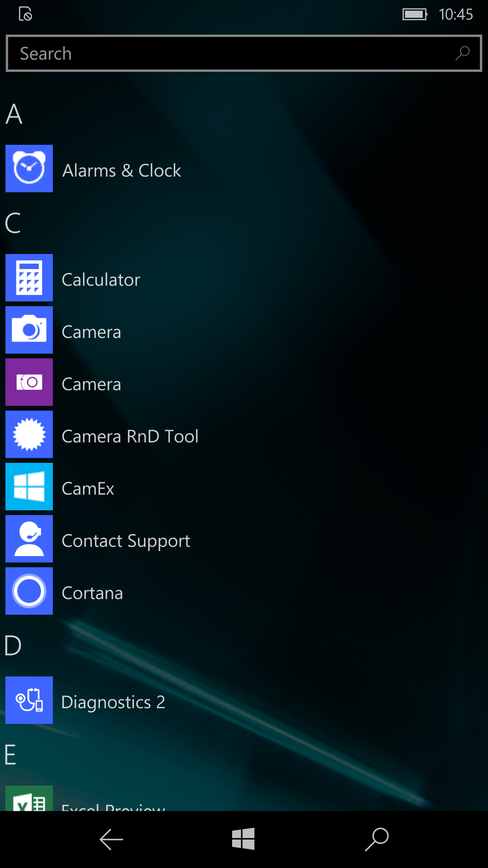Open the Excel Preview icon
488x868 pixels.
pyautogui.click(x=29, y=798)
